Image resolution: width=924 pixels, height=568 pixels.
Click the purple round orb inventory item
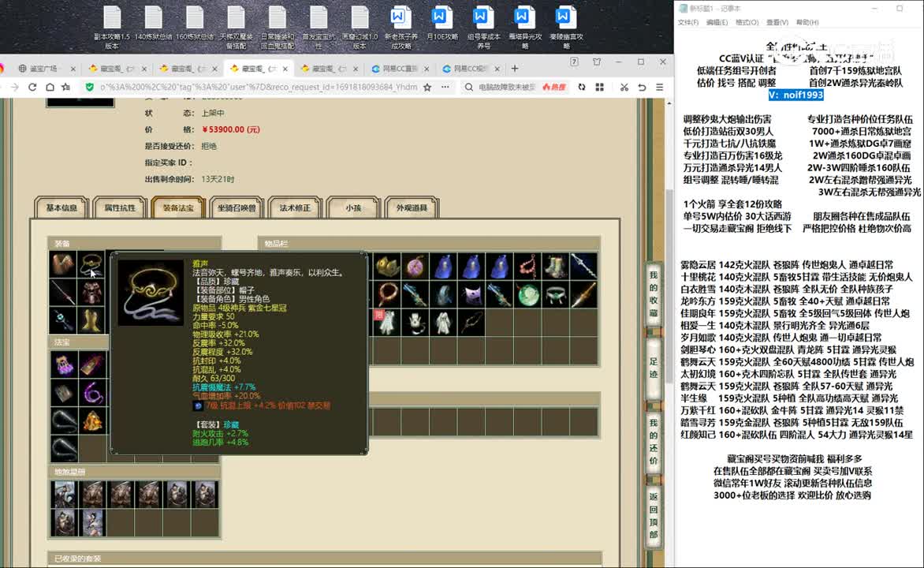click(x=415, y=266)
